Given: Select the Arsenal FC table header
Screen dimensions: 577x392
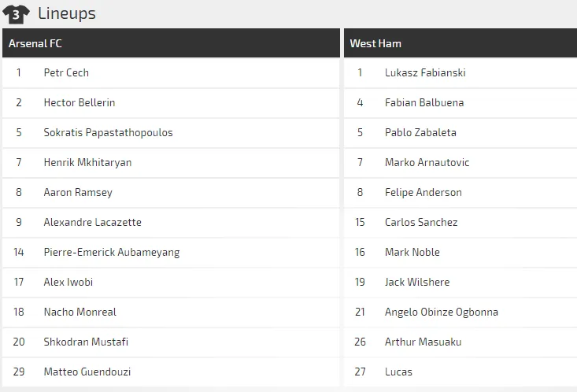Looking at the screenshot, I should pos(171,43).
